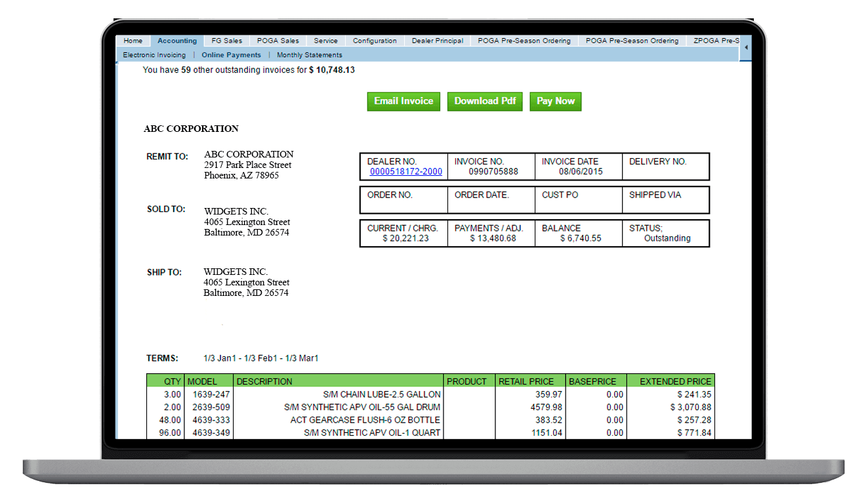Navigate to Electronic Invoicing
This screenshot has height=496, width=868.
pyautogui.click(x=154, y=55)
